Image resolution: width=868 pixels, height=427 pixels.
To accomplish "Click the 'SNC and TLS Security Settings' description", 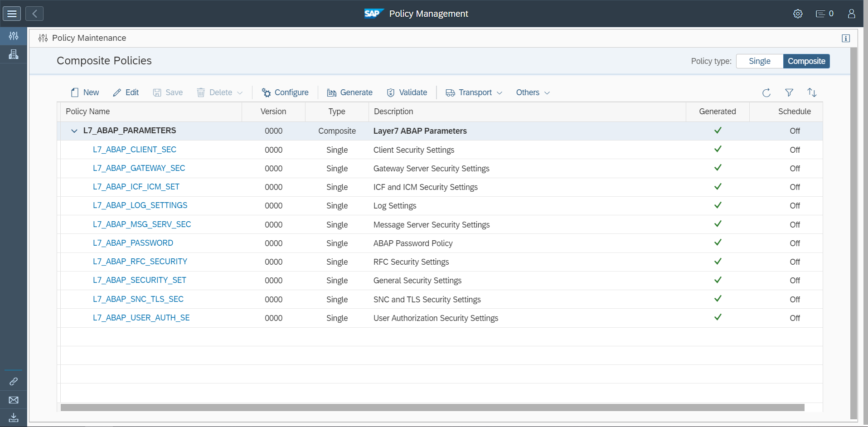I will click(x=427, y=300).
